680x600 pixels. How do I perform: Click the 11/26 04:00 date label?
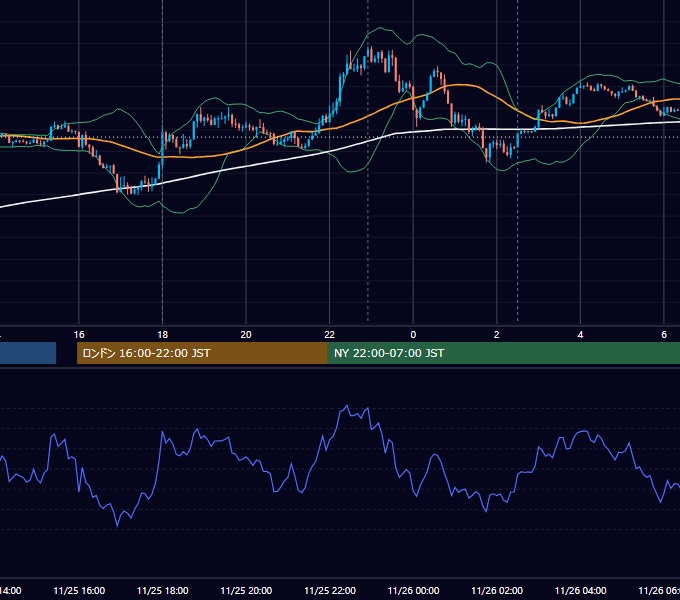click(581, 591)
